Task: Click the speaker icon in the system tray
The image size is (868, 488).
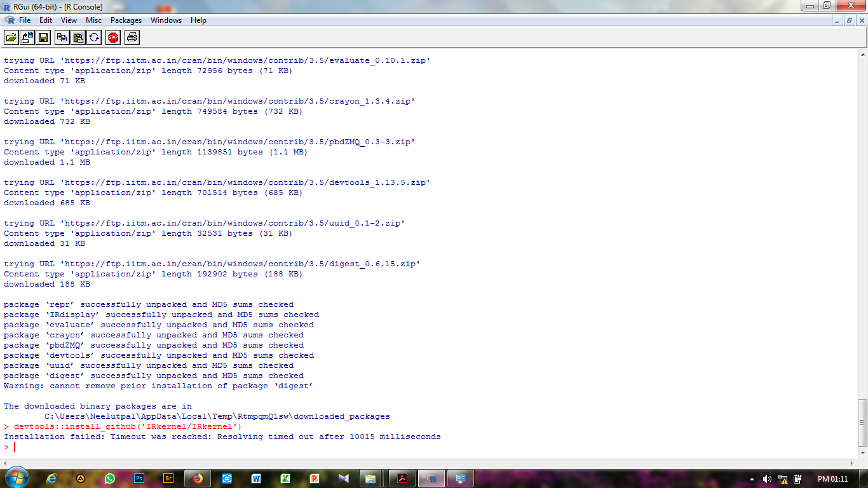Action: coord(768,478)
